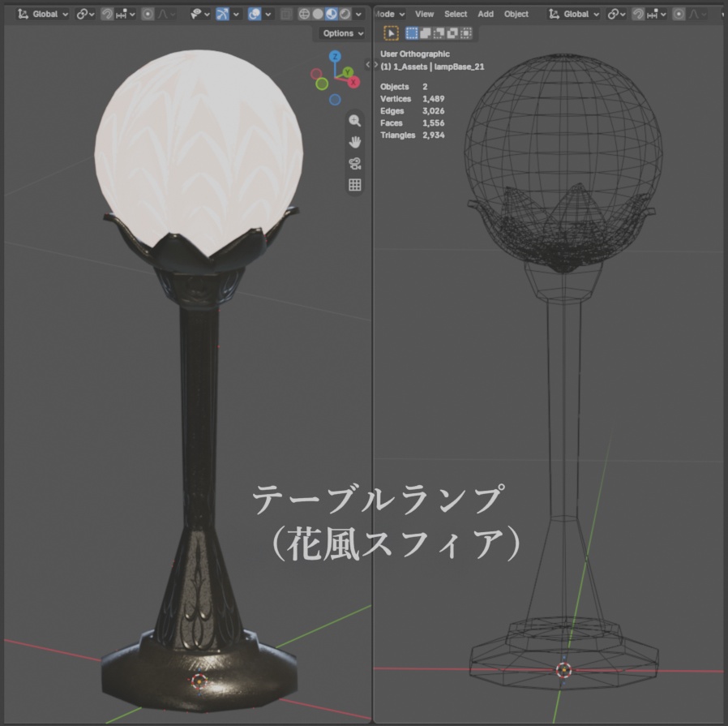Toggle snapping magnet in right viewport

(x=638, y=14)
